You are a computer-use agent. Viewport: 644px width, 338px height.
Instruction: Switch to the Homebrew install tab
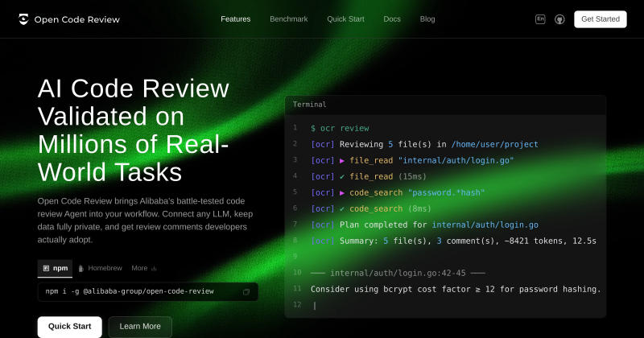(x=100, y=268)
